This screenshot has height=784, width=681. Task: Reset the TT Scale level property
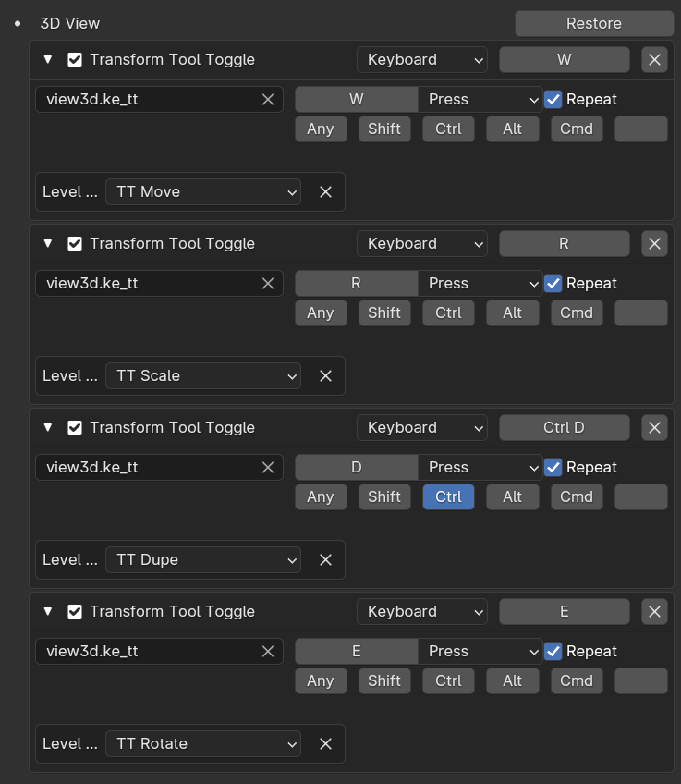[325, 376]
